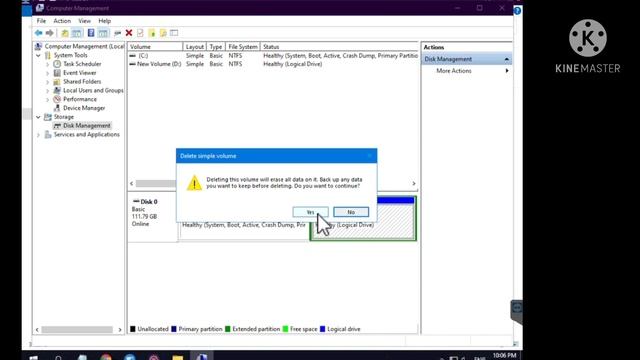This screenshot has height=360, width=640.
Task: Select Shared Folders in the tree
Action: tap(82, 82)
